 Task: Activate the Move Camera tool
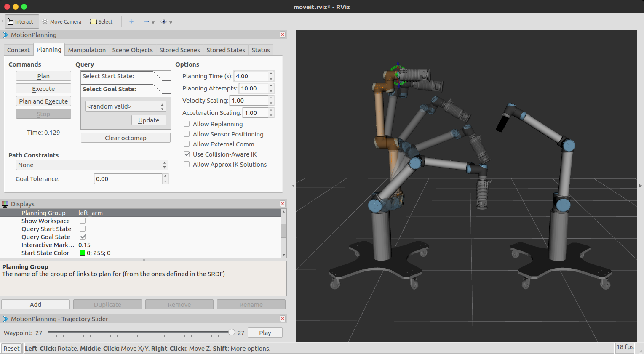click(61, 21)
